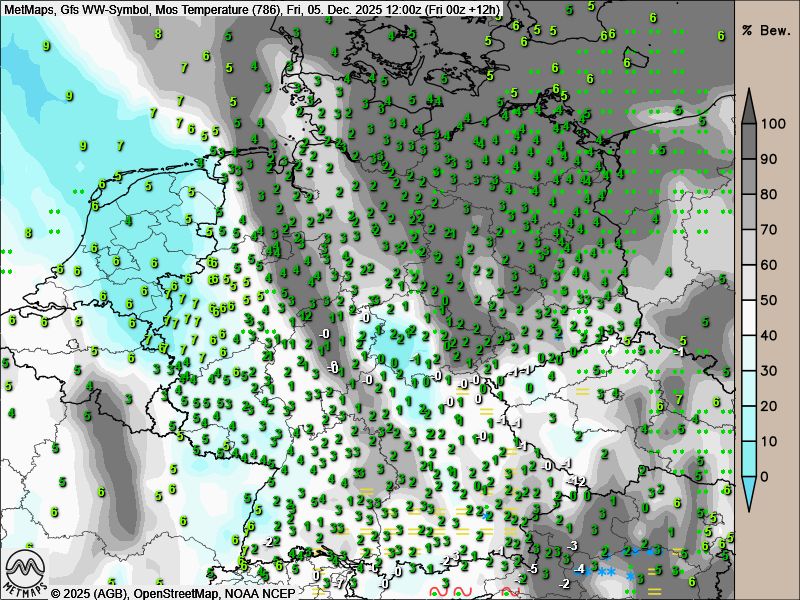Click the NOAA NCEP attribution text
The image size is (800, 600).
point(260,592)
